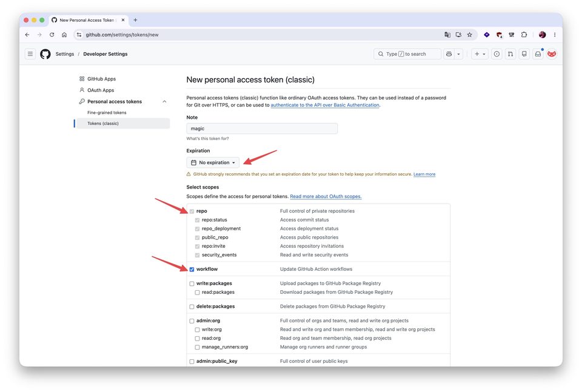Viewport: 582px width, 392px height.
Task: Check the read:org scope
Action: coord(198,339)
